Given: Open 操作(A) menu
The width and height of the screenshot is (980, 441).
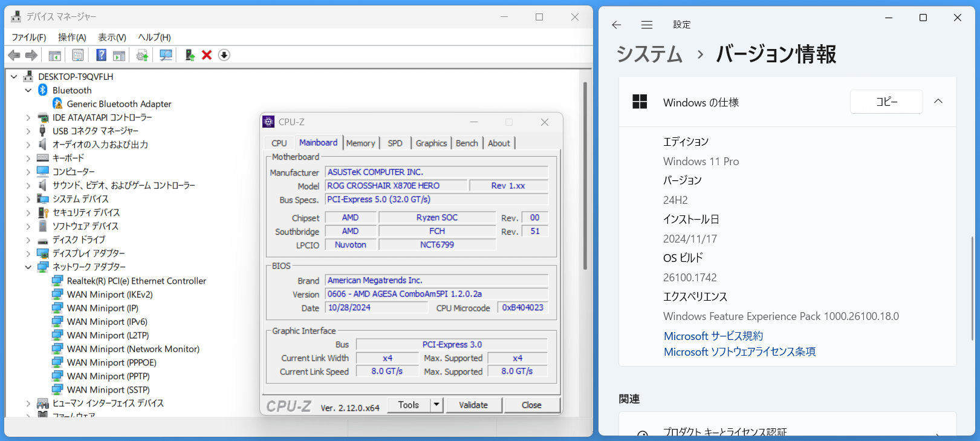Looking at the screenshot, I should [72, 38].
